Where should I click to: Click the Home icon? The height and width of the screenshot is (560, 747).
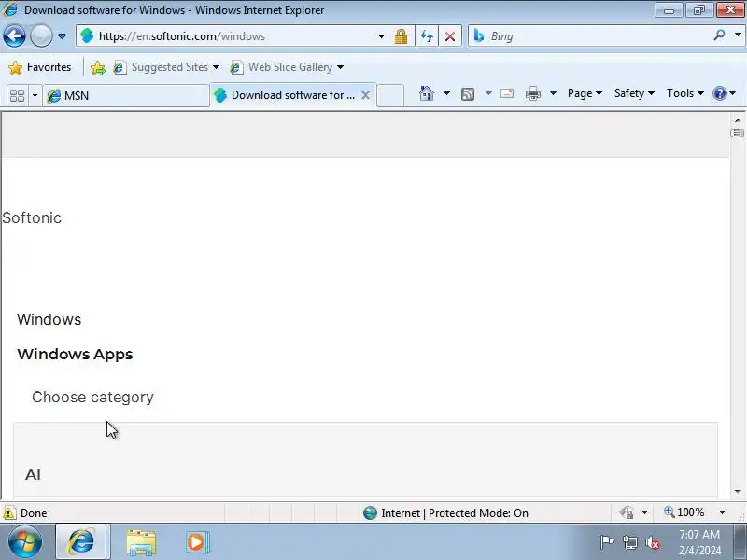click(x=427, y=93)
